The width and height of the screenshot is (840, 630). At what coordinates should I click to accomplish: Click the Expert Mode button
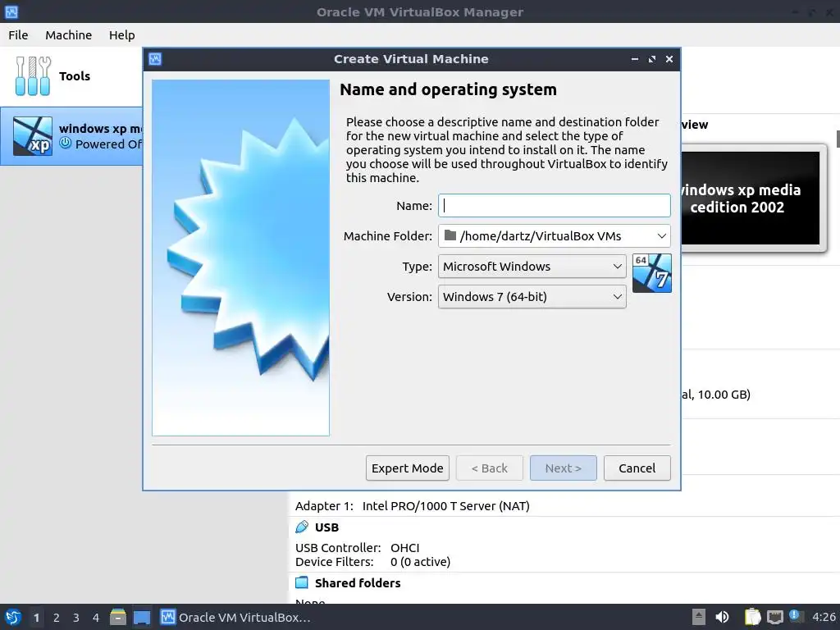coord(407,468)
